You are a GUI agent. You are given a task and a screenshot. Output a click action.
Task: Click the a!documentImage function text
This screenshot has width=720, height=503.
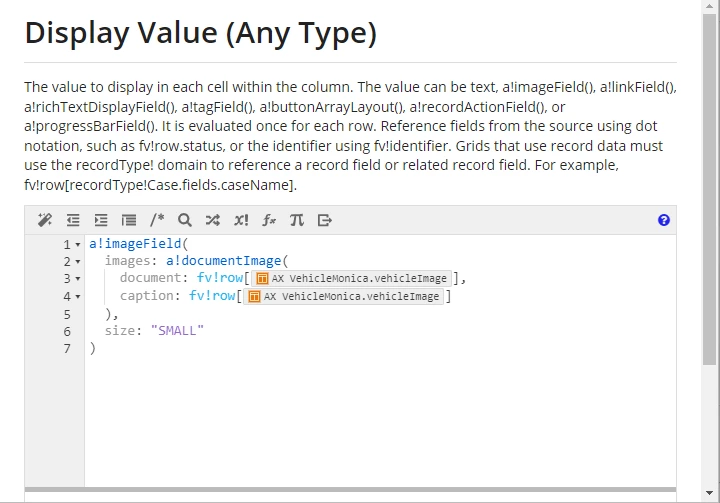[x=223, y=261]
